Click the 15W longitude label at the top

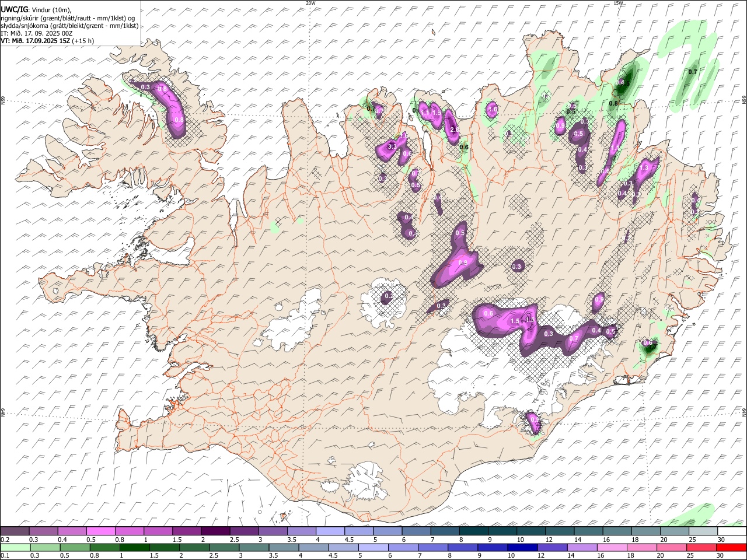[618, 3]
